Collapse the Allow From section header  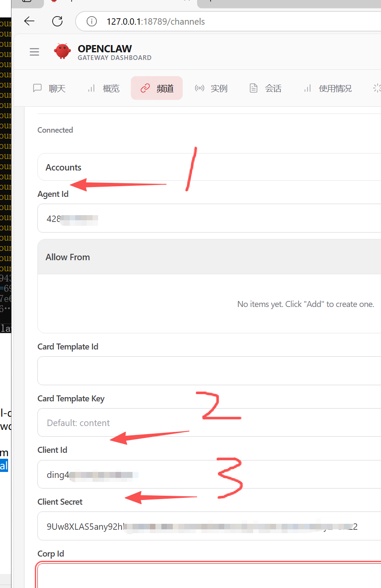coord(209,257)
